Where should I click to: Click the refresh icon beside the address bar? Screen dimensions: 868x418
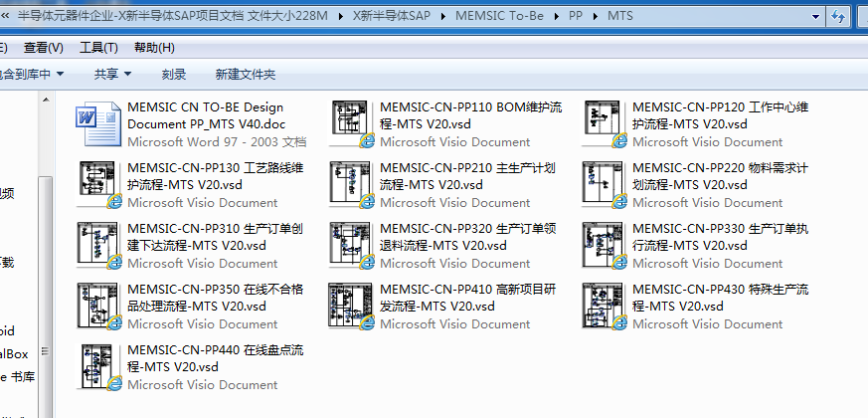pyautogui.click(x=838, y=17)
